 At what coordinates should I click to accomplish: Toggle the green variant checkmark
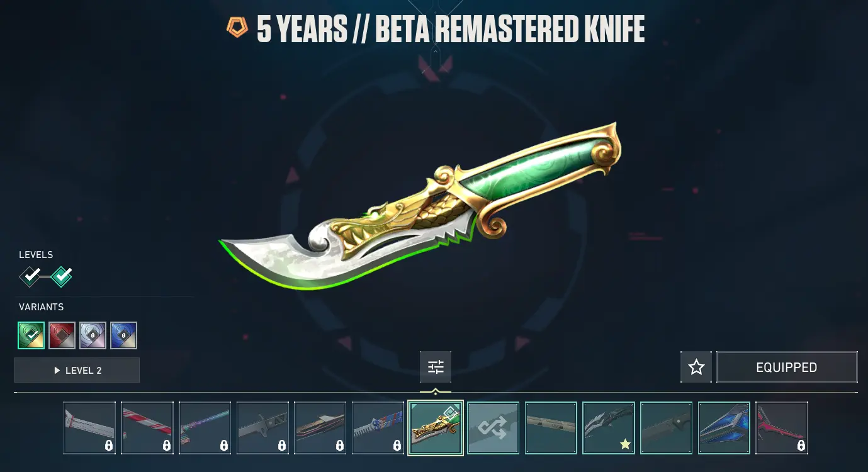click(31, 335)
